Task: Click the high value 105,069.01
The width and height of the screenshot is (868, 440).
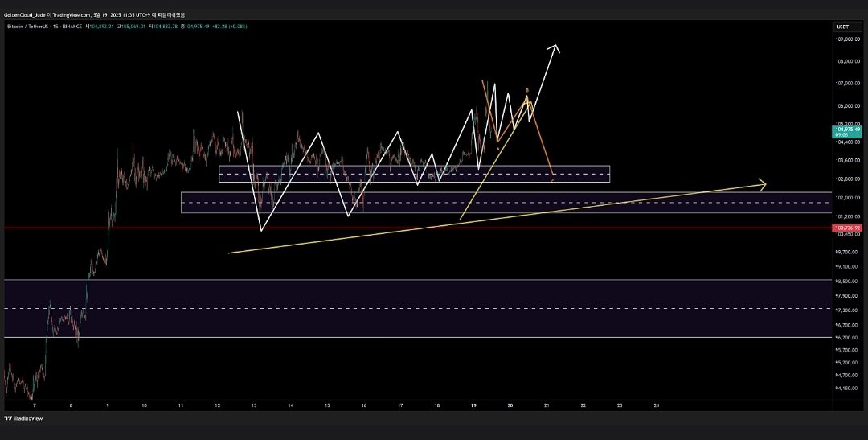Action: pyautogui.click(x=133, y=27)
